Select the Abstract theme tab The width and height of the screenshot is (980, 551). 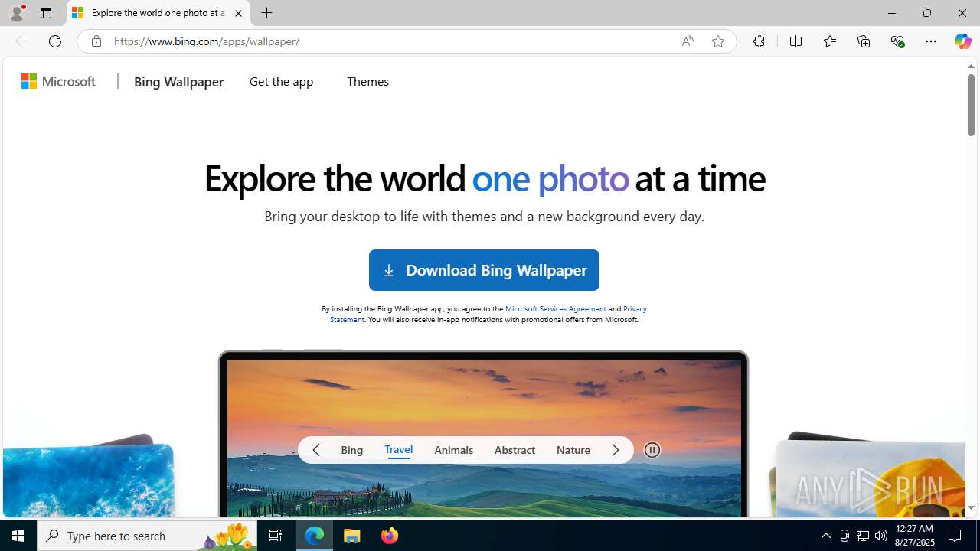pos(514,450)
